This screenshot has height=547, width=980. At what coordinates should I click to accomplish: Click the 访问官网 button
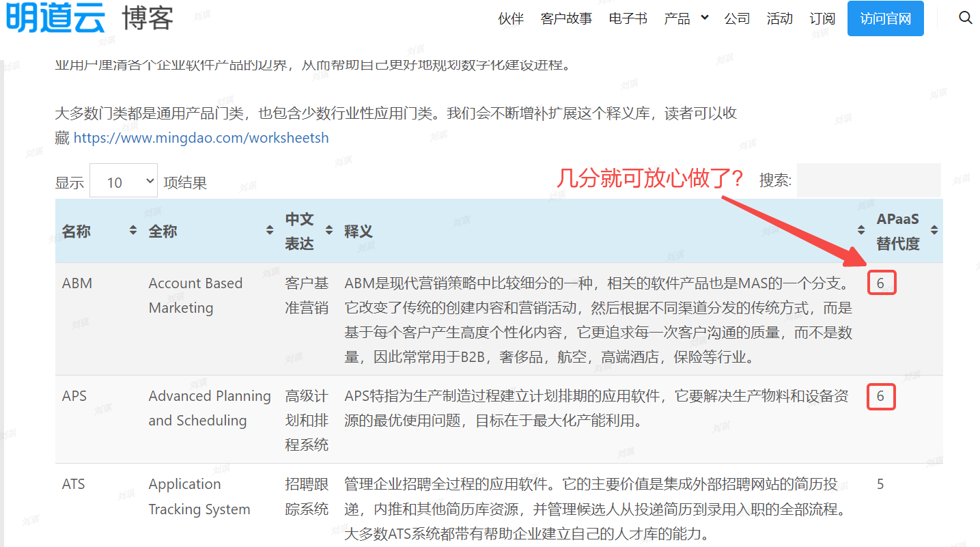pyautogui.click(x=886, y=18)
